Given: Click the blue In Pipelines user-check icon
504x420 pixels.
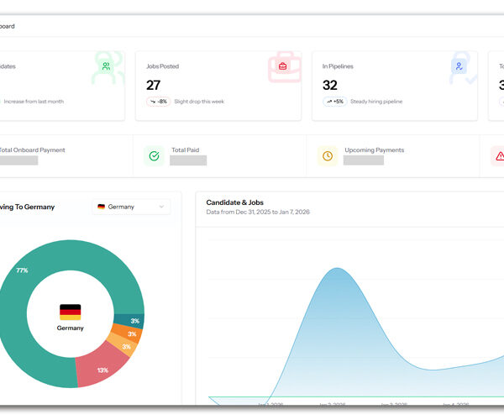Looking at the screenshot, I should (459, 66).
